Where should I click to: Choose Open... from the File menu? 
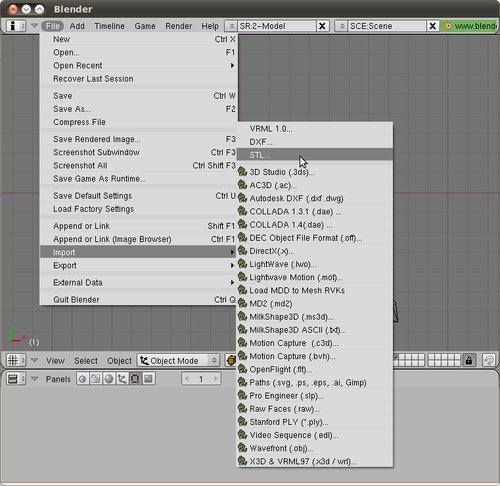point(138,52)
